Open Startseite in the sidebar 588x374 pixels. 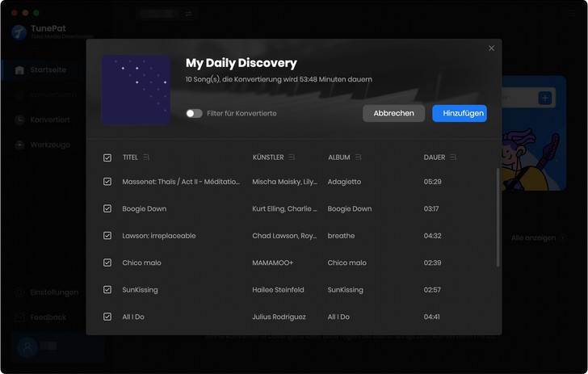click(x=48, y=69)
